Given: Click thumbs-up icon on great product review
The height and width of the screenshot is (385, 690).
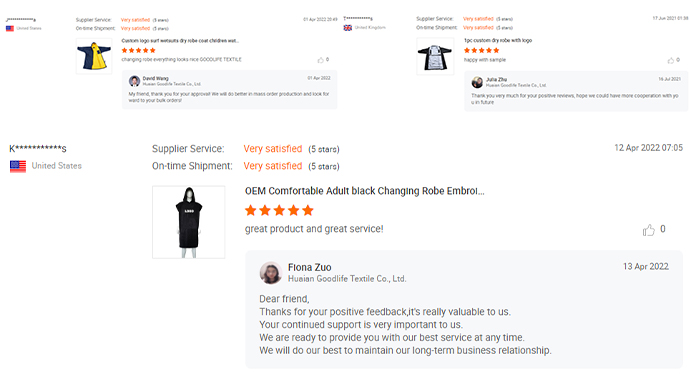Looking at the screenshot, I should pos(649,230).
